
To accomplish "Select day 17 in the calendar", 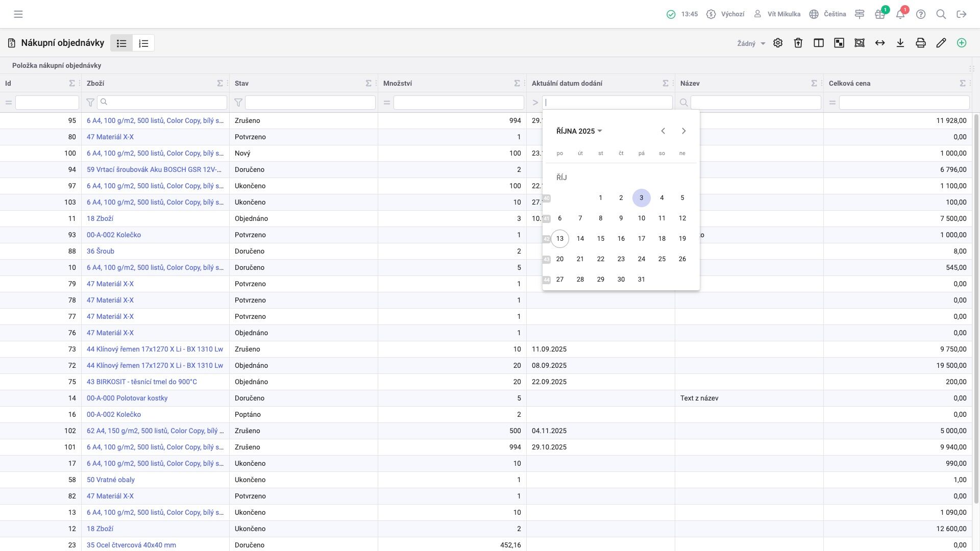I will pyautogui.click(x=642, y=239).
